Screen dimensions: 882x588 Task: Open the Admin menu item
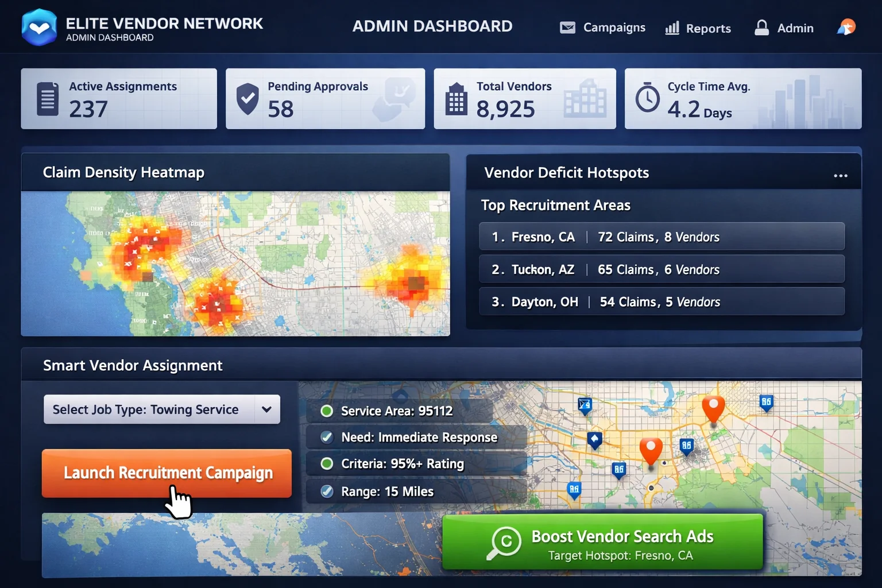tap(784, 28)
